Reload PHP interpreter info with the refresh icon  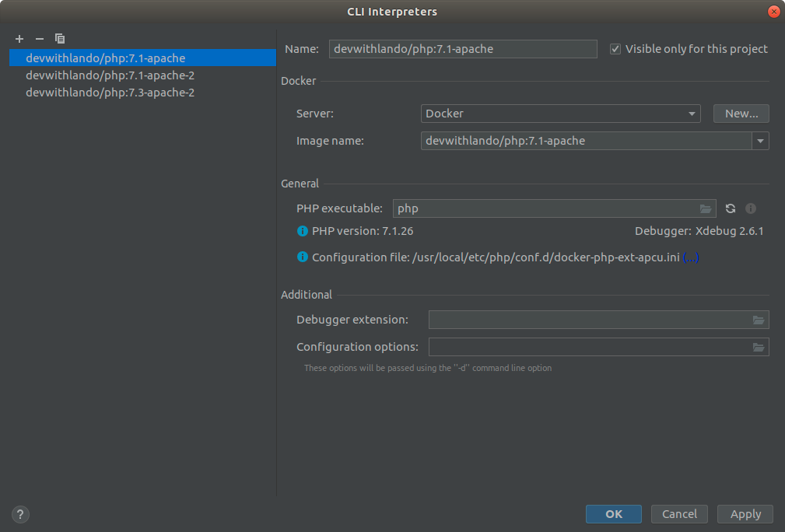pyautogui.click(x=730, y=208)
